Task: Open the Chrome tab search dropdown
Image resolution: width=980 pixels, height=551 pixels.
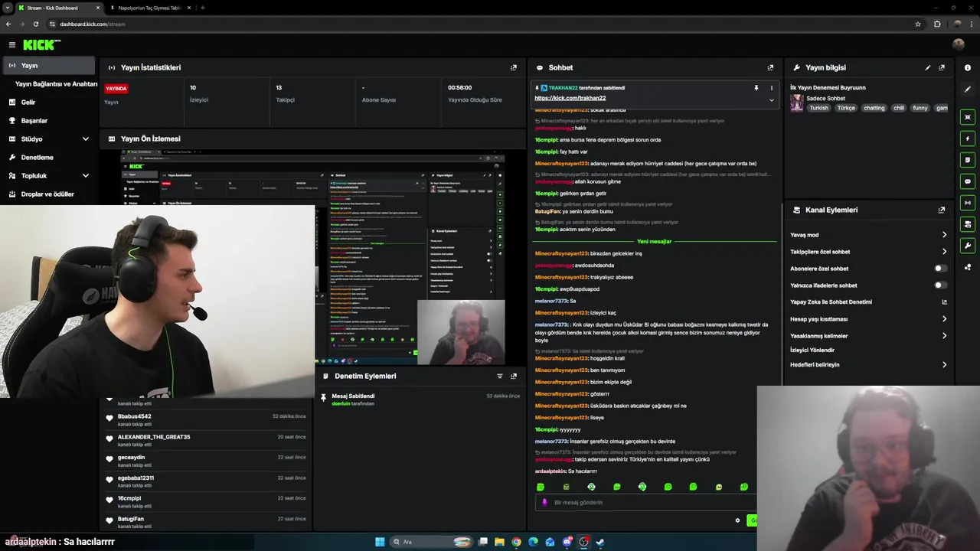Action: click(x=8, y=8)
